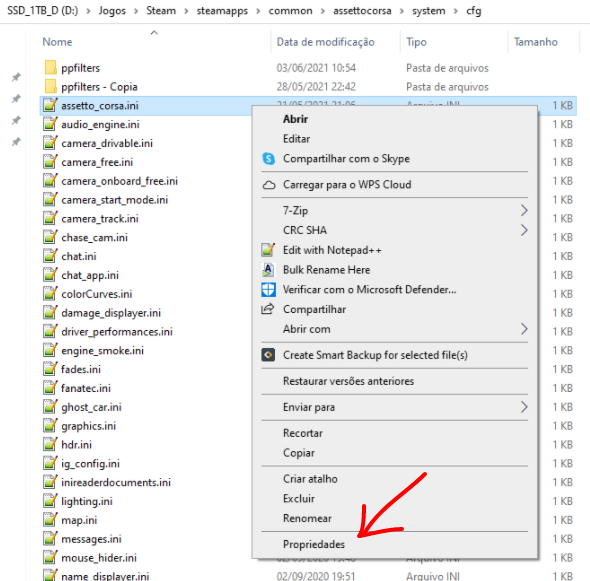Screen dimensions: 590x581
Task: Click the topmost pin icon in sidebar
Action: coord(16,77)
